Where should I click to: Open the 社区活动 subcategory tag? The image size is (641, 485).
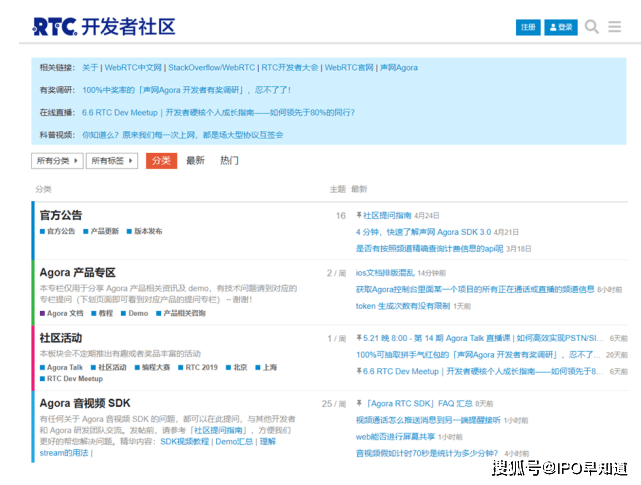click(x=109, y=367)
